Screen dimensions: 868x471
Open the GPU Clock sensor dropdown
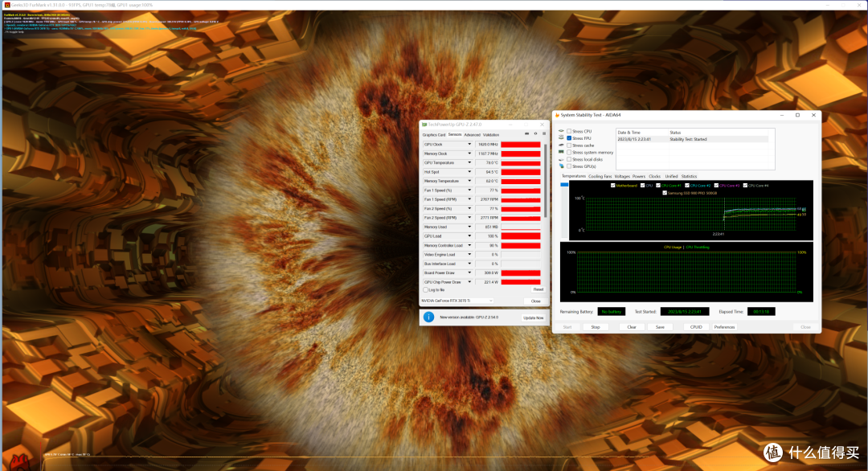click(469, 145)
